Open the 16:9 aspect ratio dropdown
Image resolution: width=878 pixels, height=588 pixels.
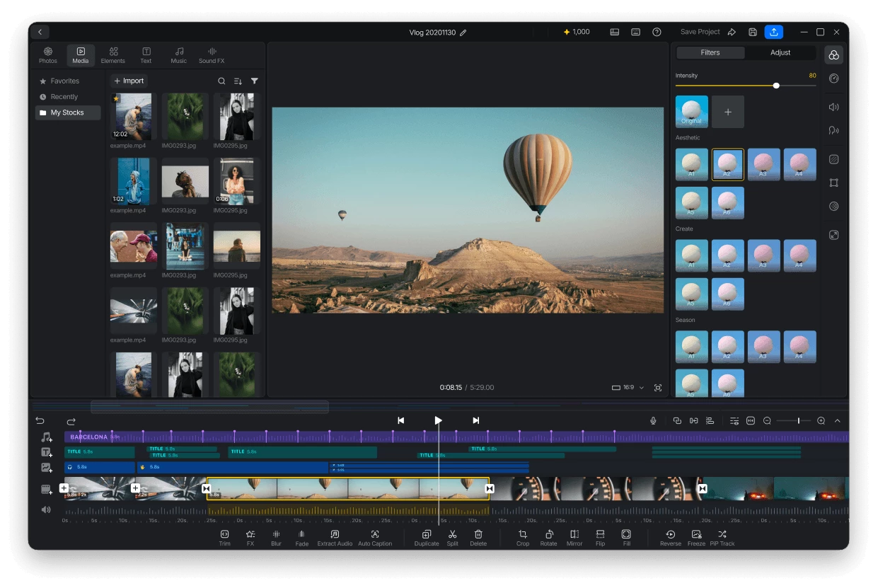[628, 388]
